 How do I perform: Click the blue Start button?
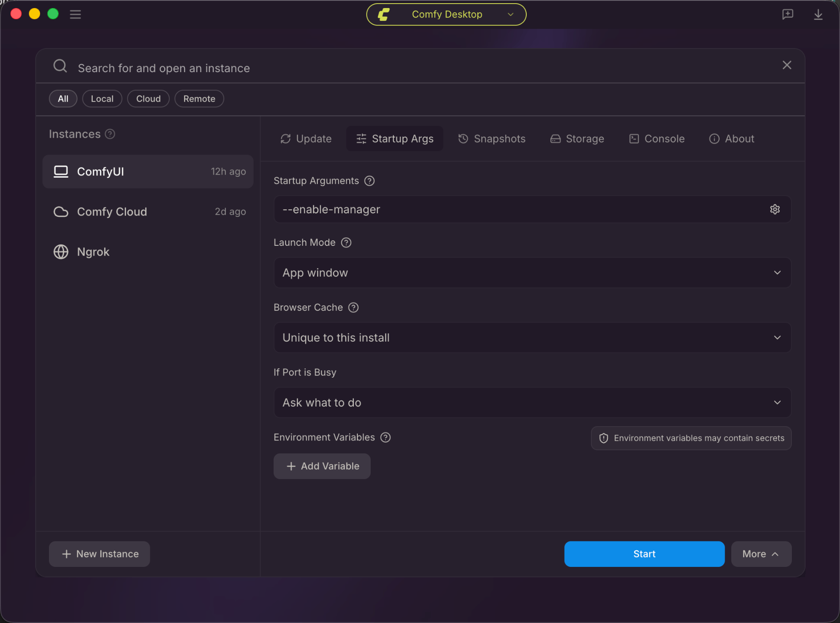(644, 554)
